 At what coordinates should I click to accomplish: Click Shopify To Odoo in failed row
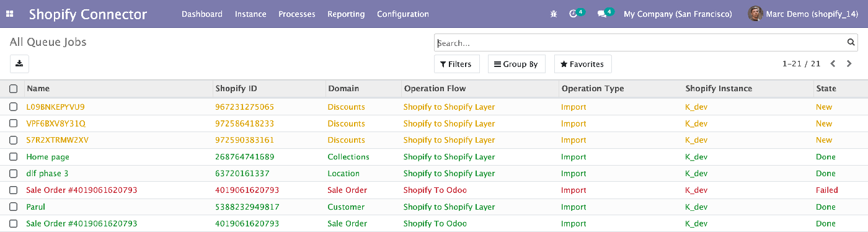(x=435, y=190)
